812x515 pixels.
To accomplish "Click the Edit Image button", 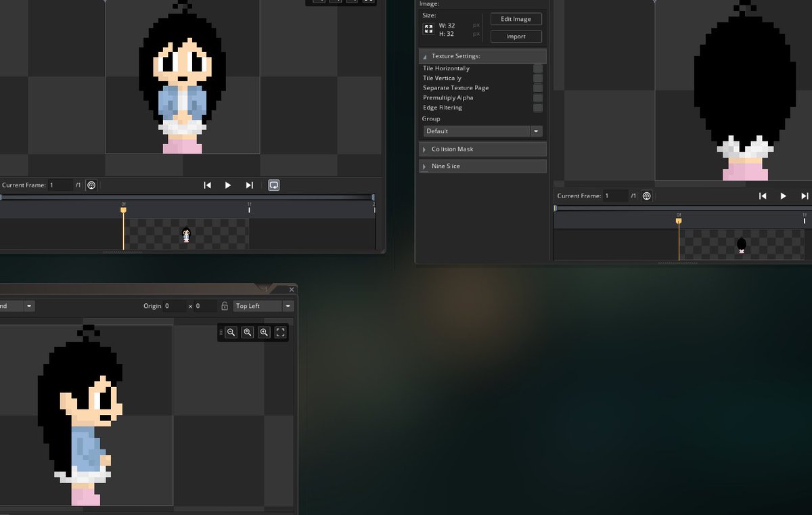I will tap(516, 19).
